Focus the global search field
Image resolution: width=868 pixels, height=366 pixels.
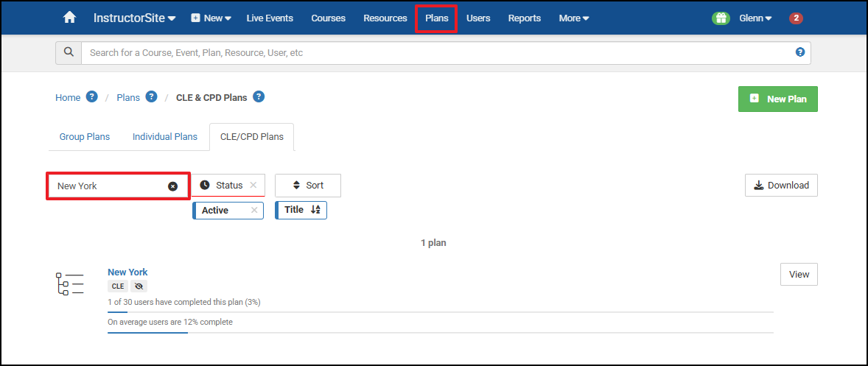tap(438, 52)
